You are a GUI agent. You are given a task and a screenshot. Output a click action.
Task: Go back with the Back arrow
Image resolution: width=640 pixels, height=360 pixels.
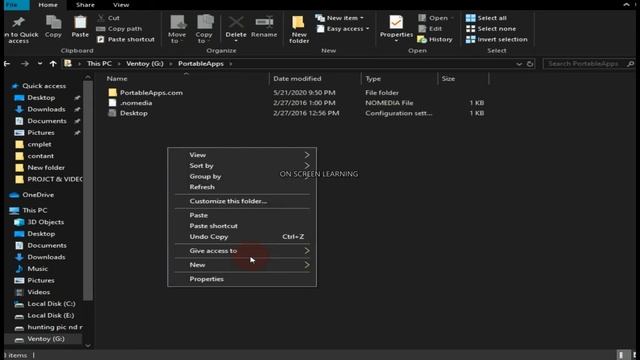point(7,64)
